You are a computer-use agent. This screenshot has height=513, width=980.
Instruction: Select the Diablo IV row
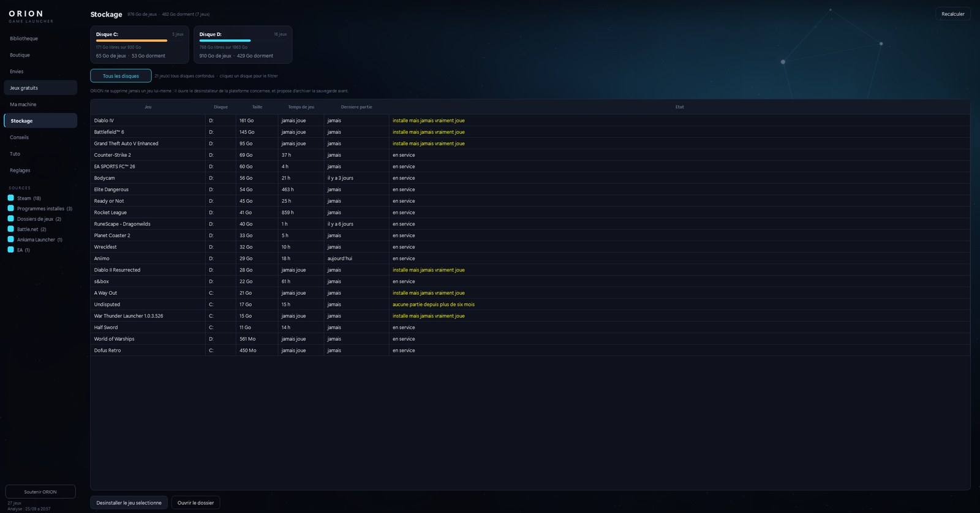[x=530, y=121]
